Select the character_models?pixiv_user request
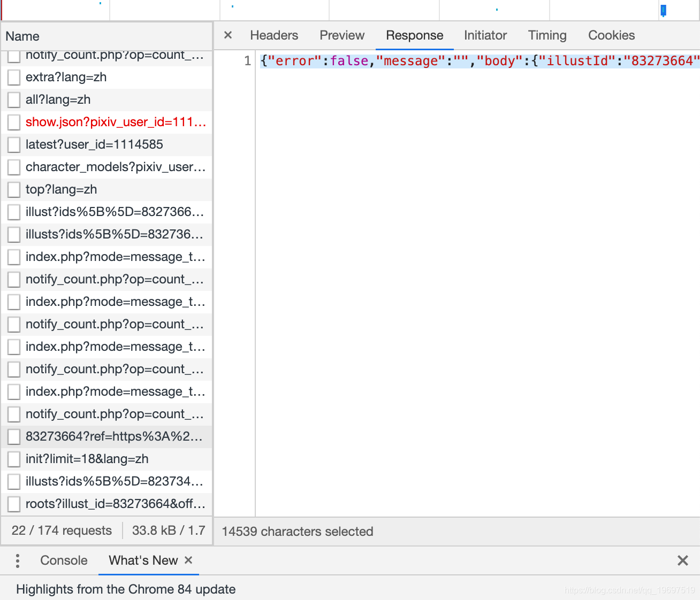Viewport: 700px width, 600px height. [107, 167]
